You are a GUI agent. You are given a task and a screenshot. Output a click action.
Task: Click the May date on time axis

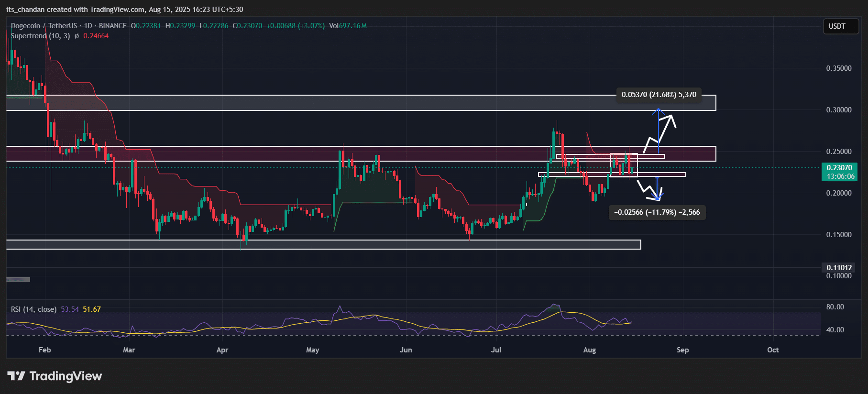312,350
